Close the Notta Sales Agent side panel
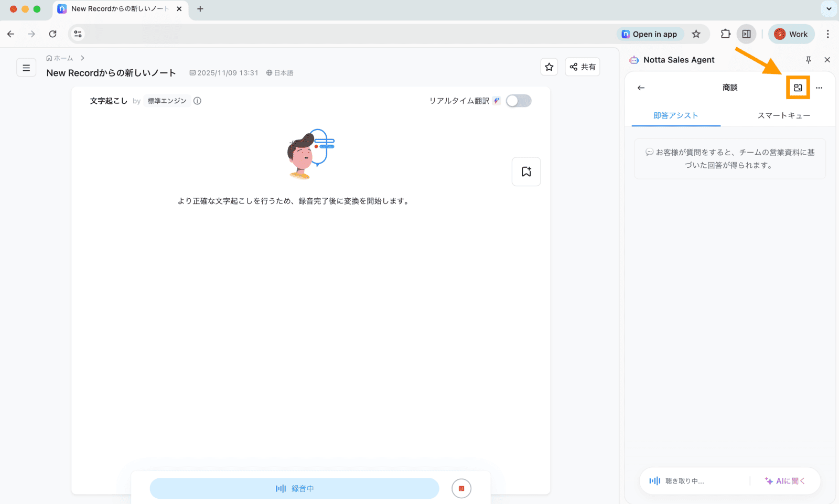This screenshot has height=504, width=839. click(x=827, y=60)
